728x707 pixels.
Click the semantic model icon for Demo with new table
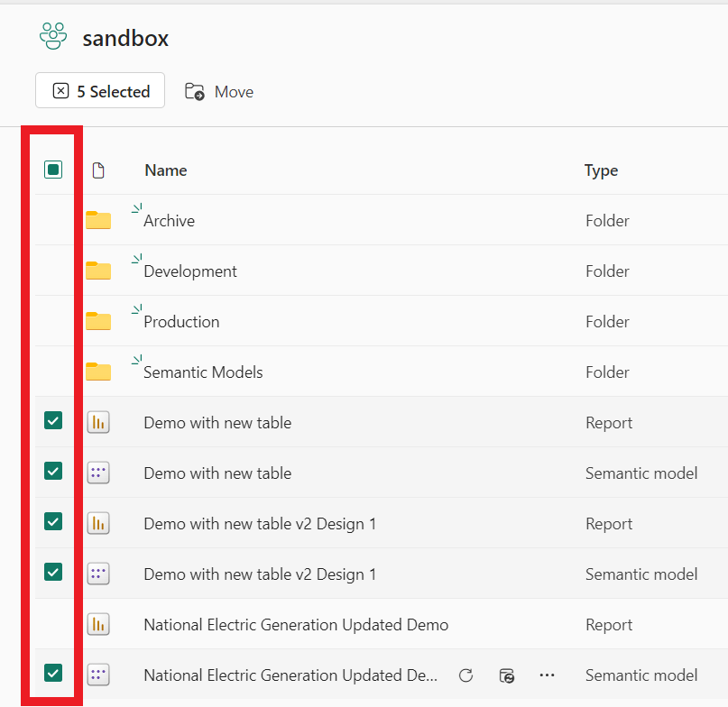point(99,473)
